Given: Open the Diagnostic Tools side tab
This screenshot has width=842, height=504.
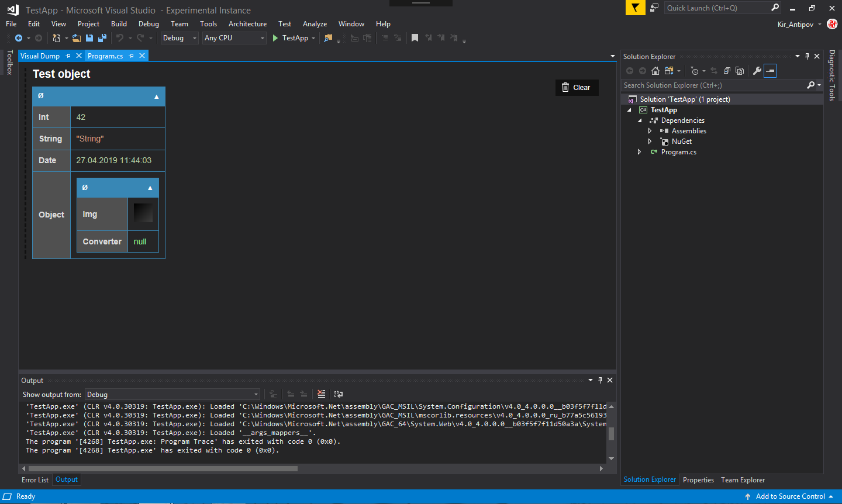Looking at the screenshot, I should pyautogui.click(x=832, y=75).
